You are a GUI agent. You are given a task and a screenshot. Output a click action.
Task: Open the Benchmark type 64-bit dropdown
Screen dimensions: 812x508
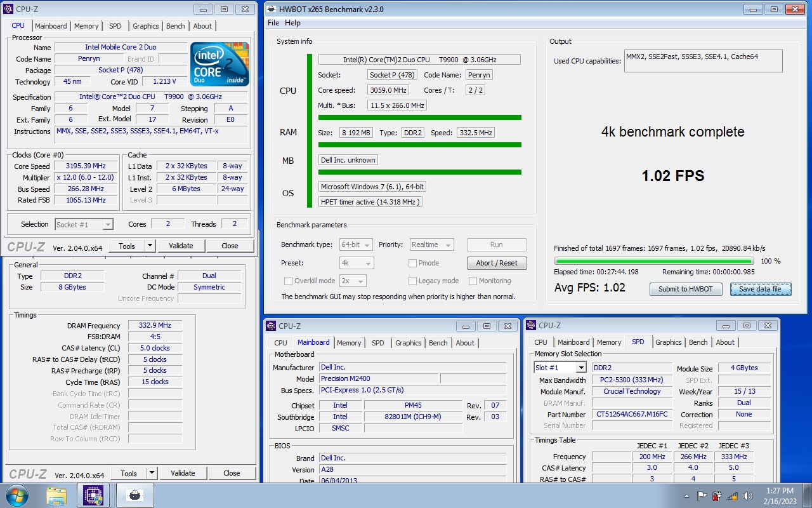pos(357,244)
